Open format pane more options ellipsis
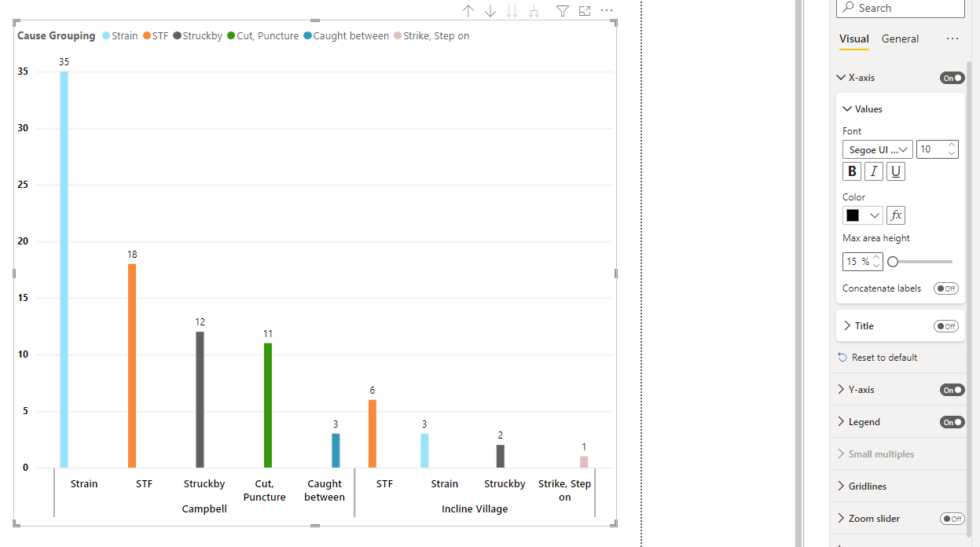Image resolution: width=980 pixels, height=547 pixels. tap(952, 39)
